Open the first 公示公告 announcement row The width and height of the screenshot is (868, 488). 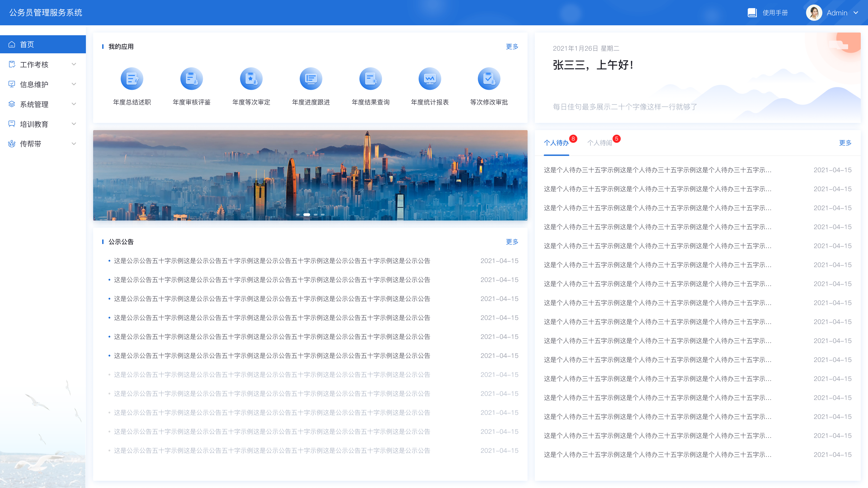(x=313, y=261)
